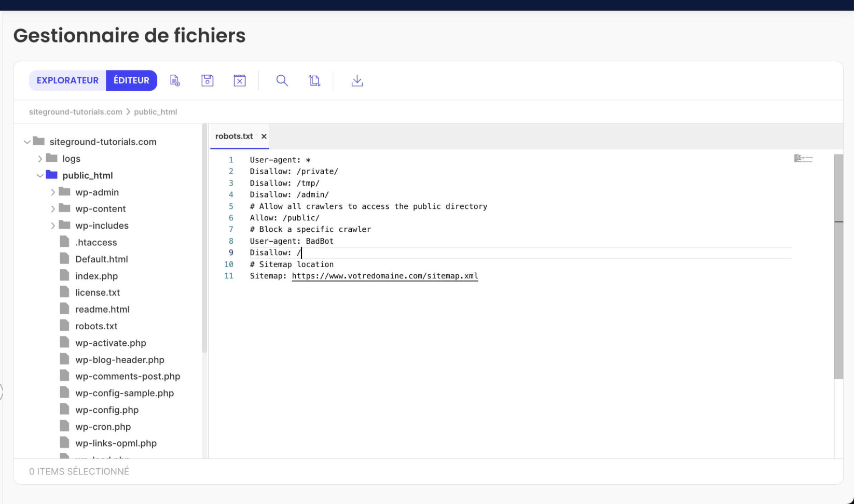Place cursor on line 1 User-agent: *
The height and width of the screenshot is (504, 854).
(280, 160)
